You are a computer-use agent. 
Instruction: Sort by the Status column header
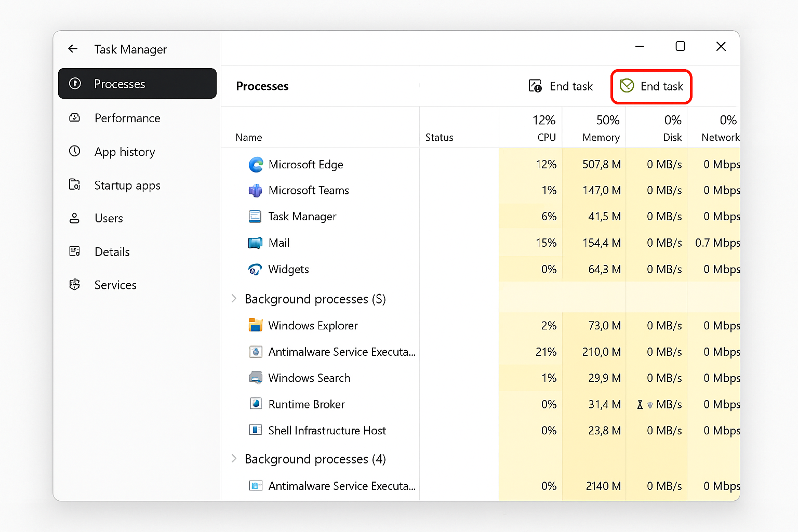[439, 138]
